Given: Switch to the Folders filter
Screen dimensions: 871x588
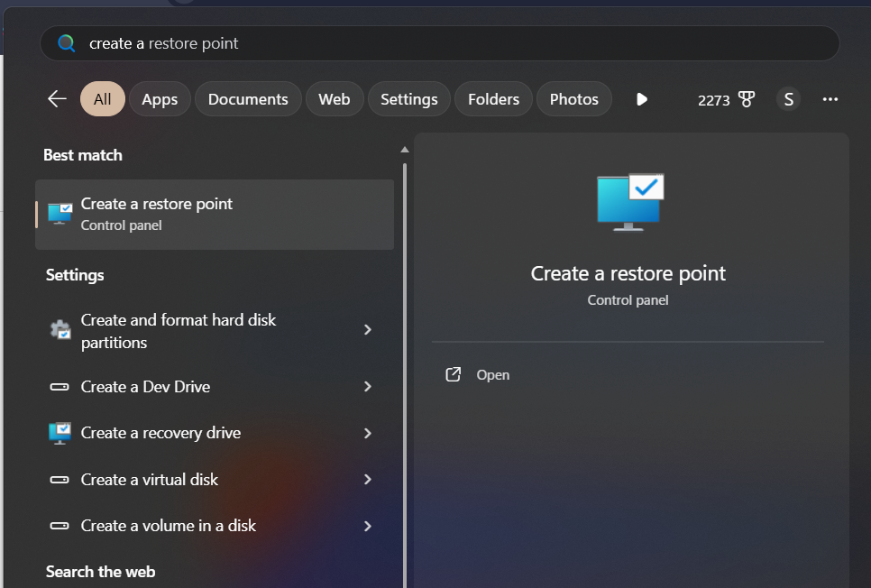Looking at the screenshot, I should (493, 99).
